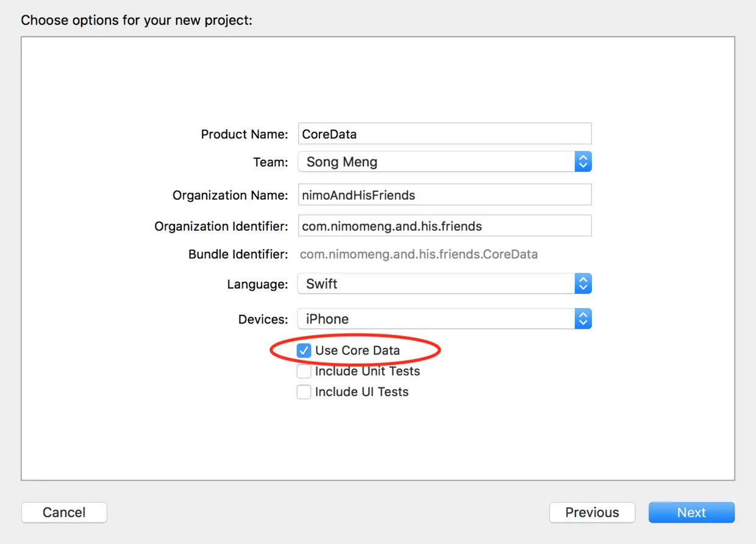
Task: Focus the Organization Name text field
Action: [x=444, y=196]
